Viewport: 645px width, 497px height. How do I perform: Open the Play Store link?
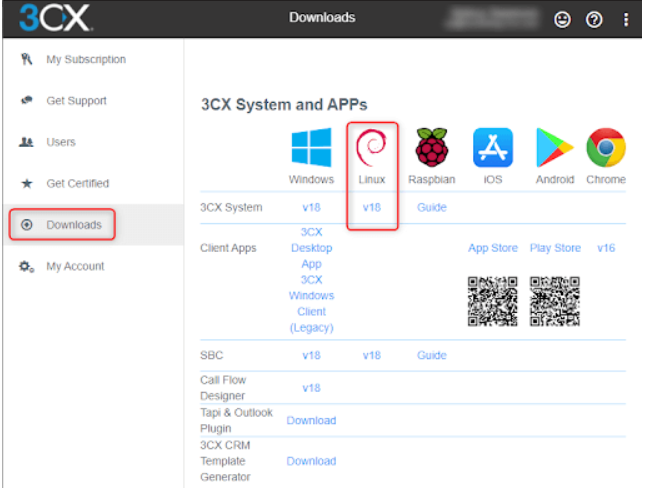click(555, 248)
